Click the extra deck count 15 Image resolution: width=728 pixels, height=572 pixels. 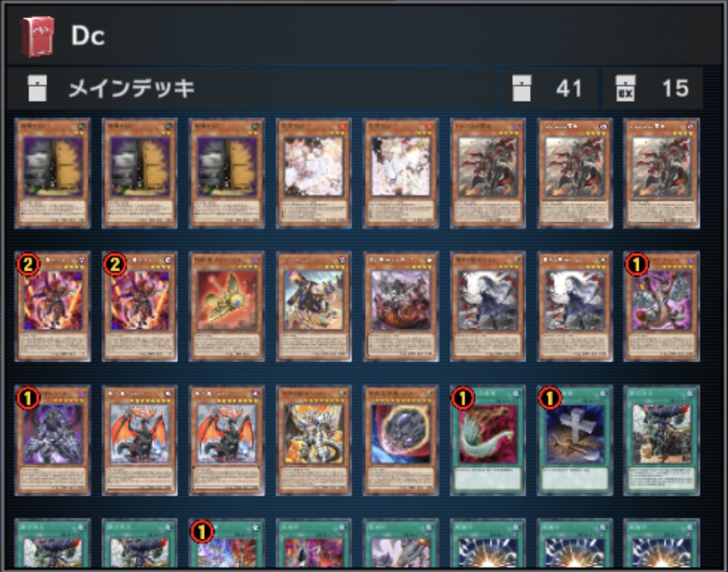[675, 88]
